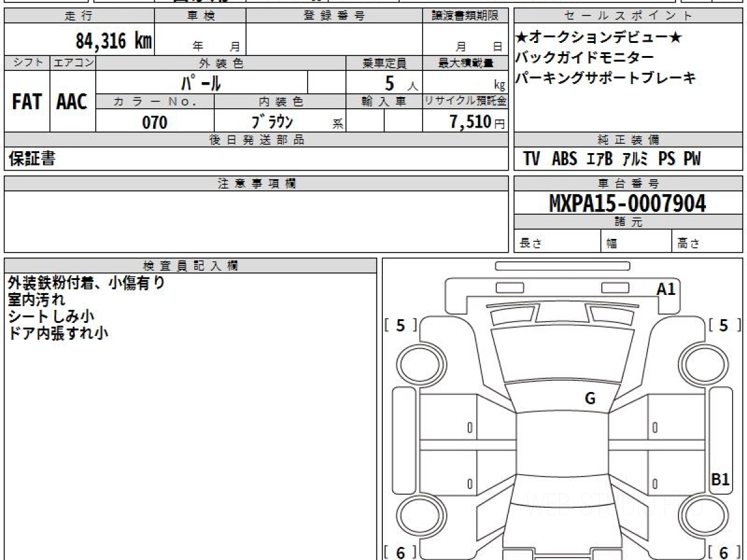Image resolution: width=747 pixels, height=560 pixels.
Task: Click the mileage value 84,316 km
Action: (x=114, y=41)
